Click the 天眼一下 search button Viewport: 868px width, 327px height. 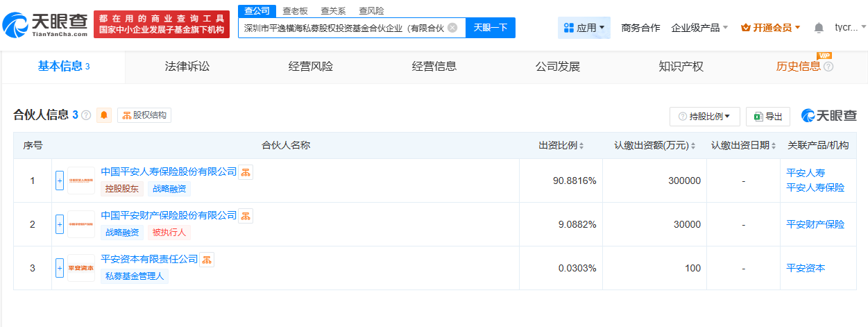pos(491,28)
